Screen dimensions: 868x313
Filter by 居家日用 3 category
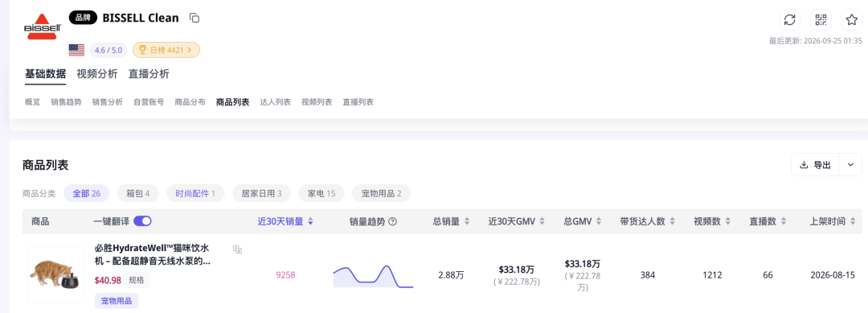(x=261, y=193)
